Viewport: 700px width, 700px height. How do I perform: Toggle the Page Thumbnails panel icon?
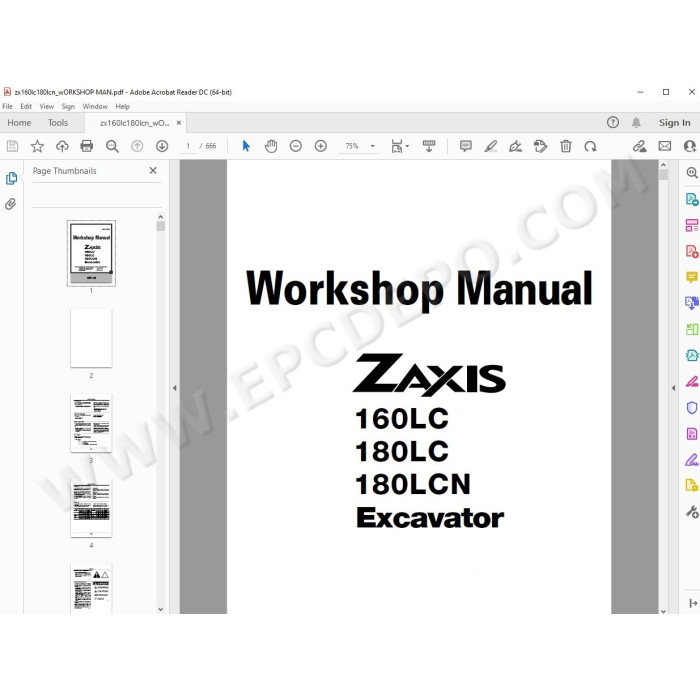click(11, 178)
